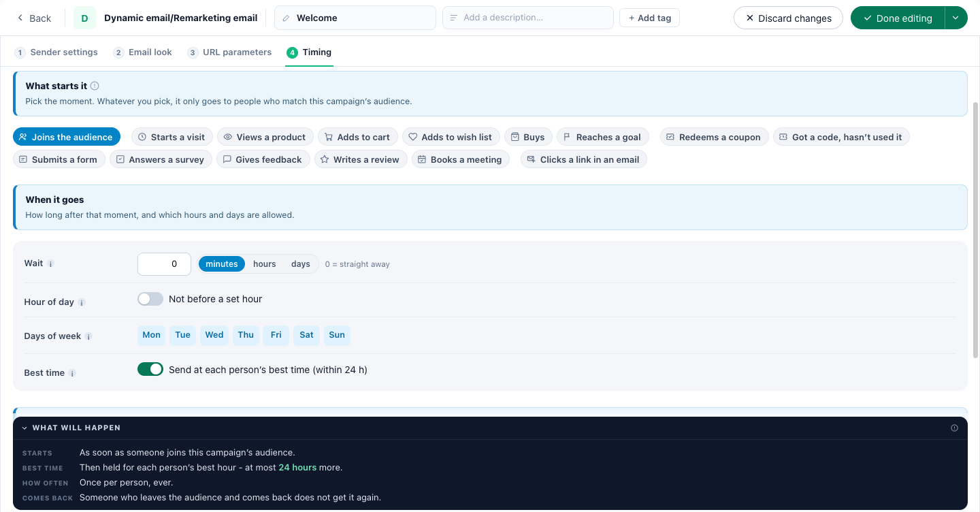The height and width of the screenshot is (512, 980).
Task: Choose the Submits a form trigger
Action: click(x=59, y=159)
